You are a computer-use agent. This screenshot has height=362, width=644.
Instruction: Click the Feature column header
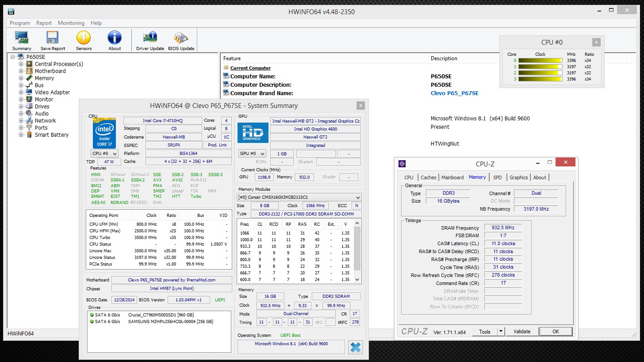click(324, 58)
